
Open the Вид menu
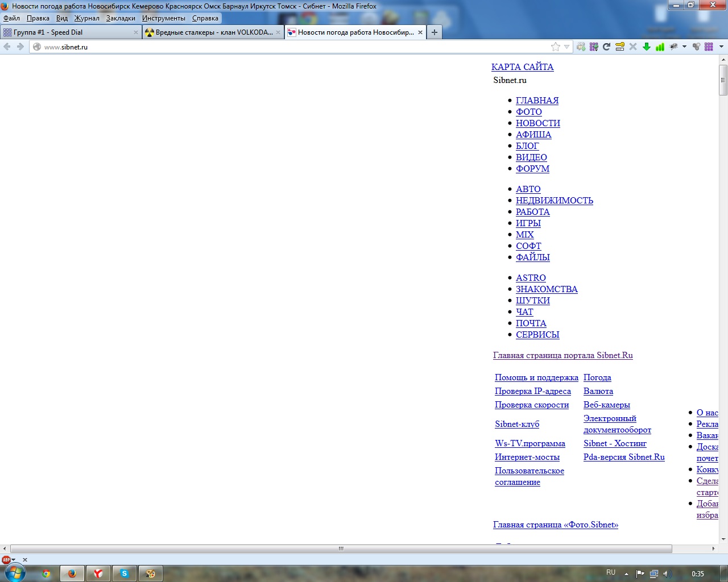62,18
